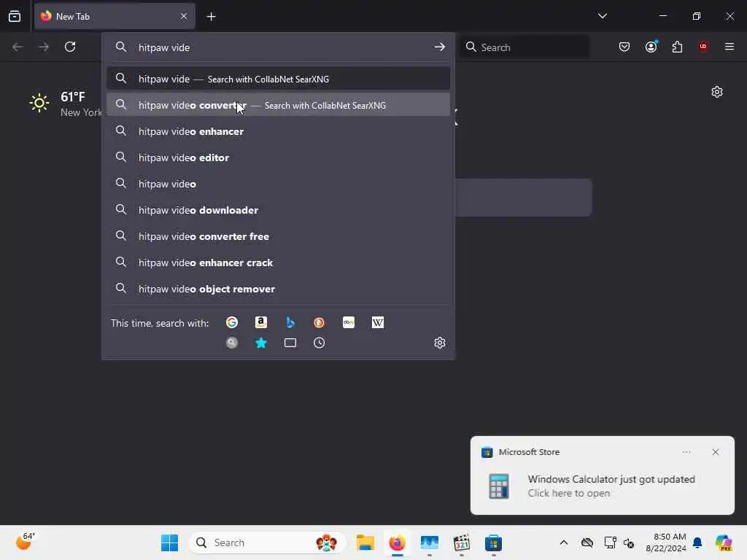Open the Windows Start menu
This screenshot has width=747, height=560.
click(169, 542)
